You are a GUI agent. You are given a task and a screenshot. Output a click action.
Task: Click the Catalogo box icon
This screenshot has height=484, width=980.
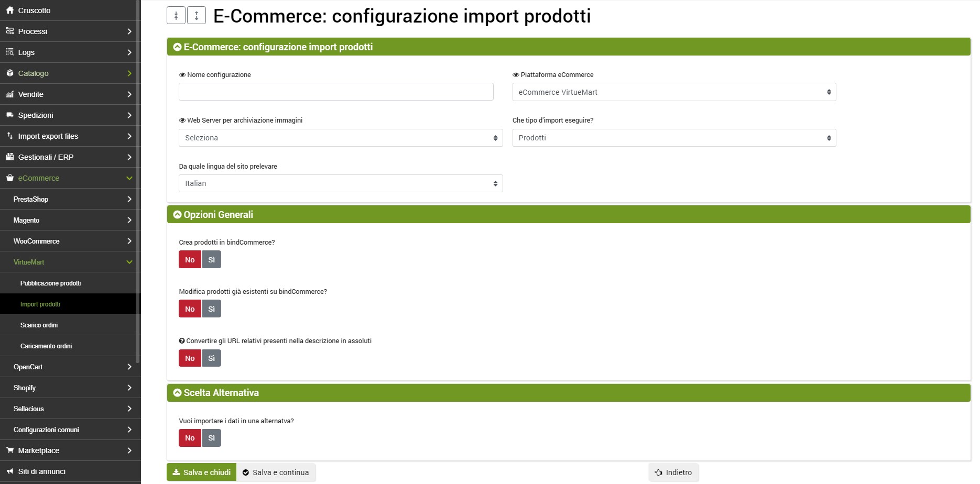[10, 73]
